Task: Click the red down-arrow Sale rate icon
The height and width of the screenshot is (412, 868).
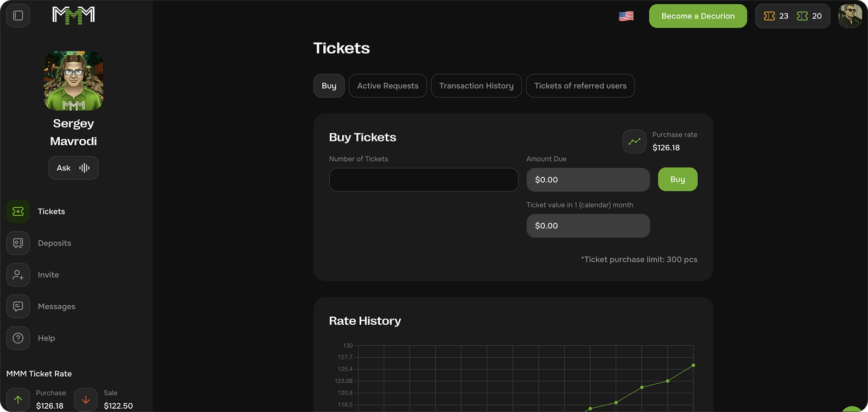Action: [x=86, y=400]
